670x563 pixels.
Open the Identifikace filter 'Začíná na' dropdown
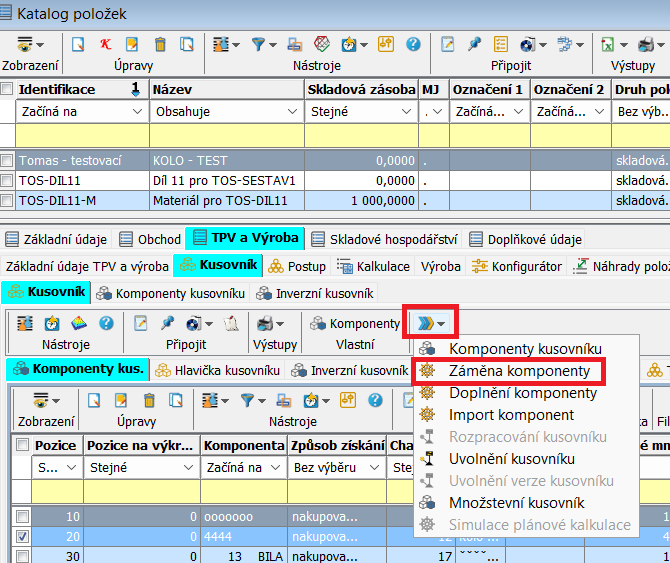(x=136, y=112)
